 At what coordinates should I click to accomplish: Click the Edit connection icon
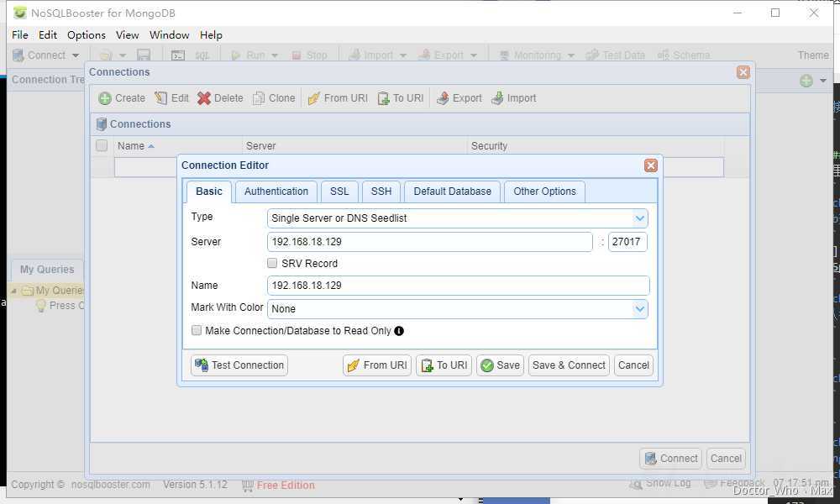tap(160, 98)
